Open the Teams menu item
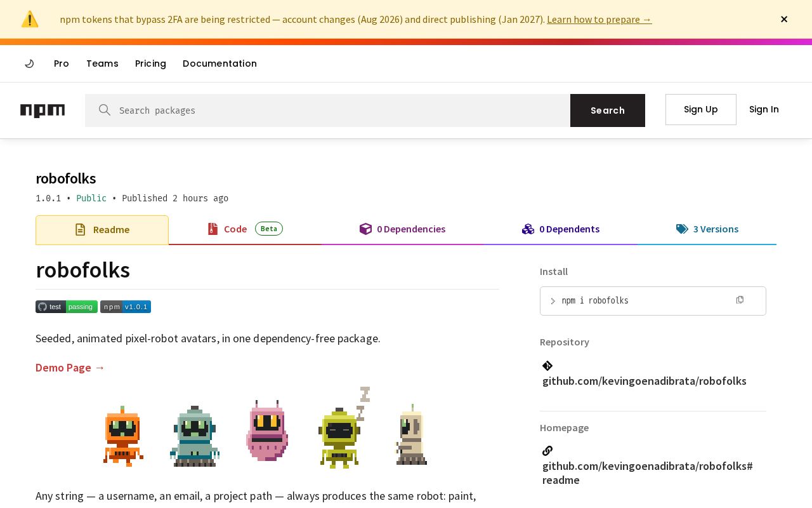Screen dimensions: 812x508 point(102,63)
